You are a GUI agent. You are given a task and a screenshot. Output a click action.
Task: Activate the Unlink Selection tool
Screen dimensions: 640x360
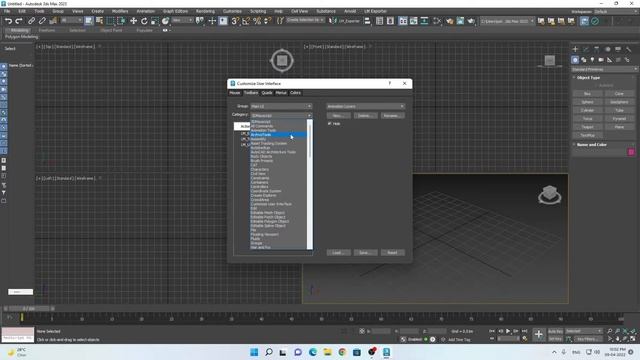(x=42, y=21)
